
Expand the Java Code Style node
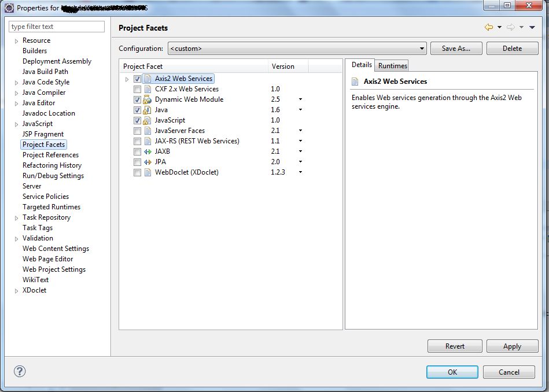(16, 83)
